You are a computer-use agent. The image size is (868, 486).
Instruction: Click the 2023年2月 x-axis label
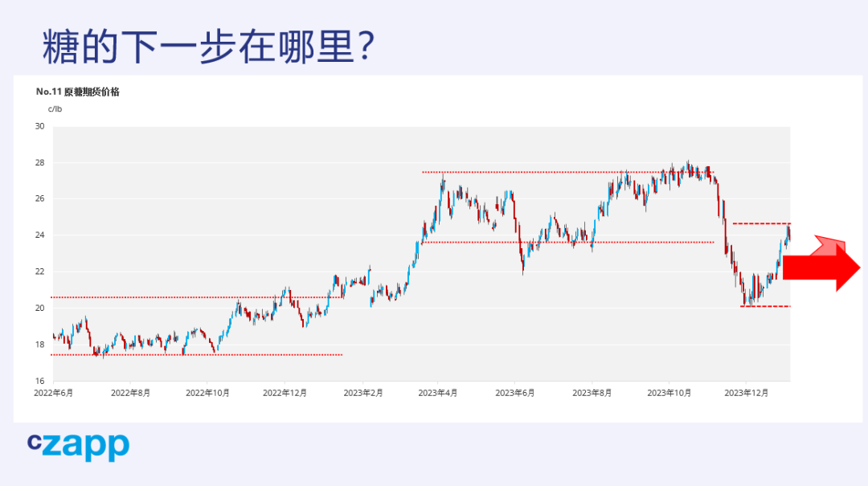tap(363, 393)
